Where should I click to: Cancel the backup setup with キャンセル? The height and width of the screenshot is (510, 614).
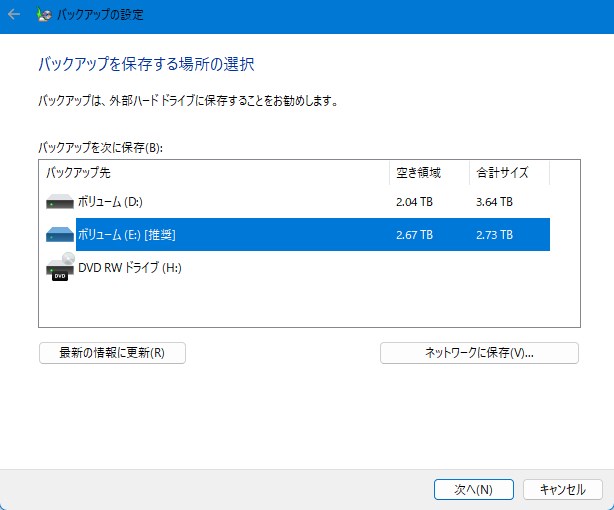click(562, 490)
